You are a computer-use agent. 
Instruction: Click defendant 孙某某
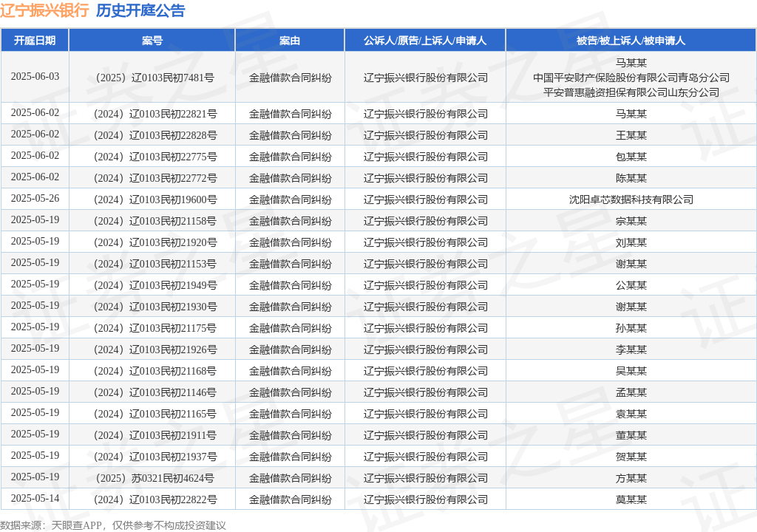631,328
